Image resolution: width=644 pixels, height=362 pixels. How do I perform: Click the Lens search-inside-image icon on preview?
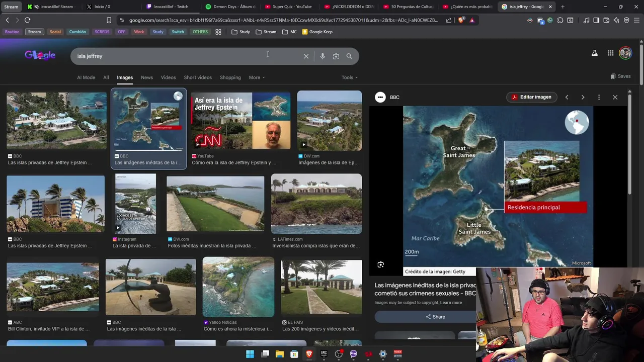tap(381, 264)
